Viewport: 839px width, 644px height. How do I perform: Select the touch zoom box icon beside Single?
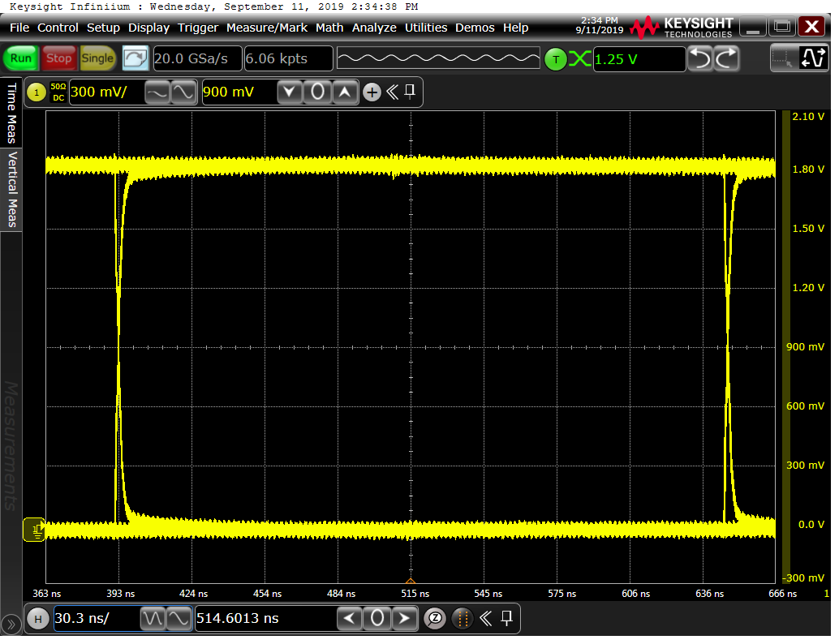(x=135, y=58)
